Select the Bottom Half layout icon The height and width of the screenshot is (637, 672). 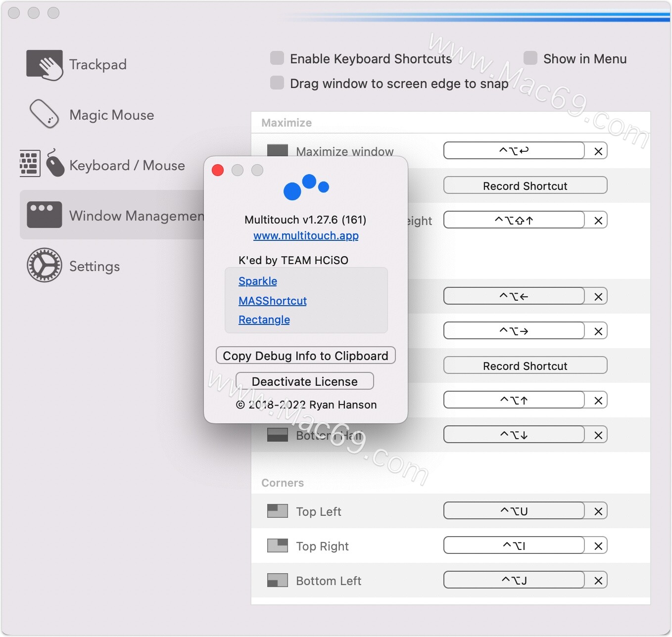tap(278, 435)
